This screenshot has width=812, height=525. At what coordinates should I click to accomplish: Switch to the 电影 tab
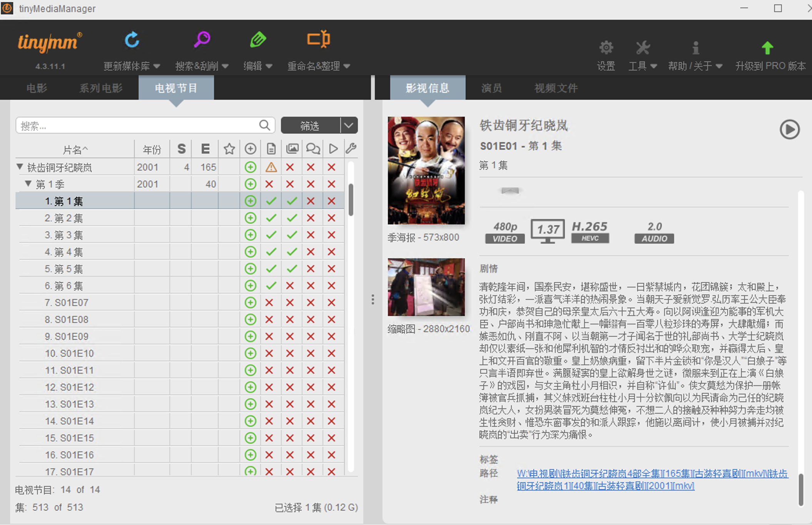(37, 88)
